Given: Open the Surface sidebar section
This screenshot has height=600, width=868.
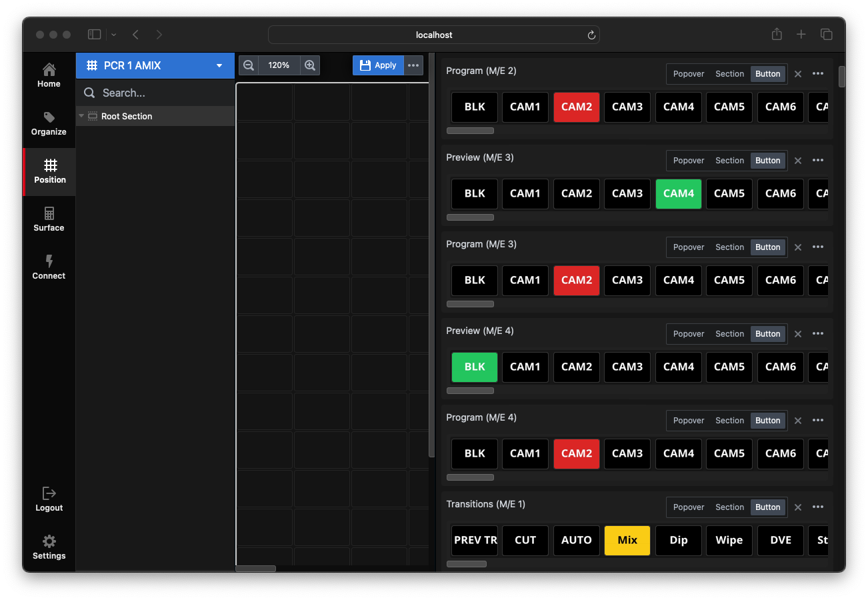Looking at the screenshot, I should [49, 220].
